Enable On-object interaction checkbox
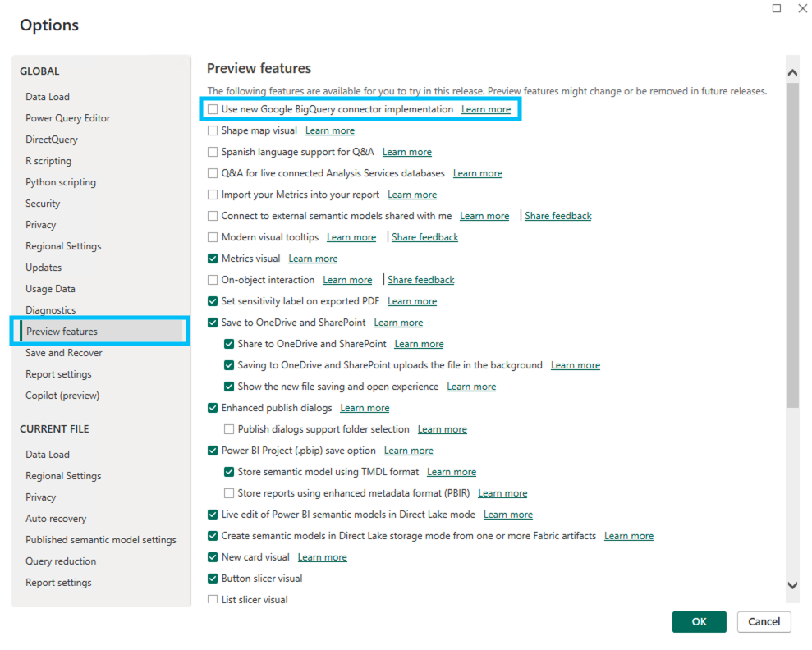812x650 pixels. 213,280
